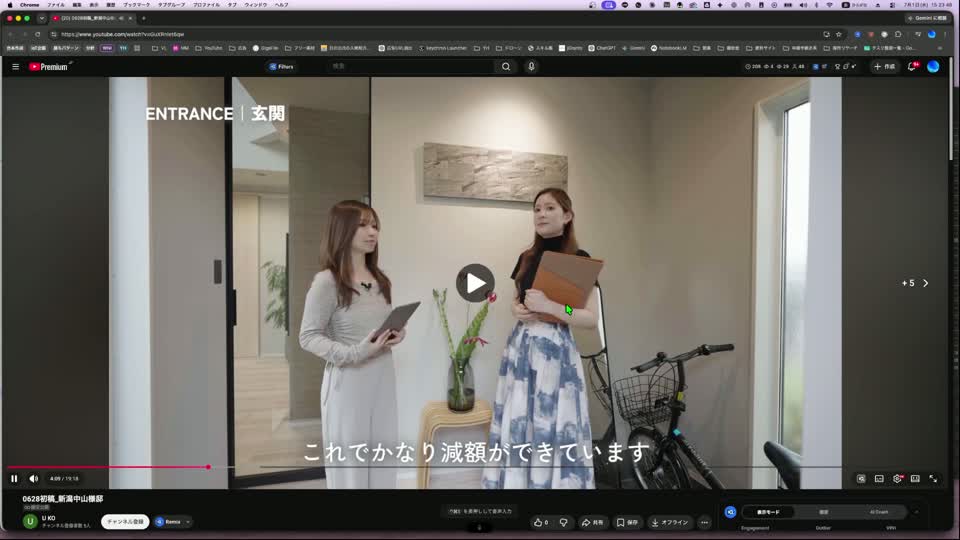Click the Filters button near the search
Image resolution: width=960 pixels, height=540 pixels.
pyautogui.click(x=282, y=67)
